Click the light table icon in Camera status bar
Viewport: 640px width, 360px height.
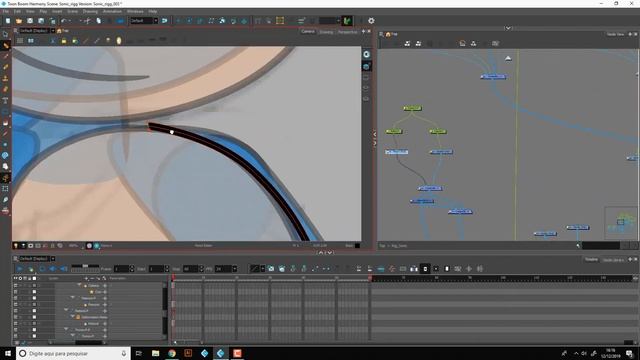click(x=16, y=246)
